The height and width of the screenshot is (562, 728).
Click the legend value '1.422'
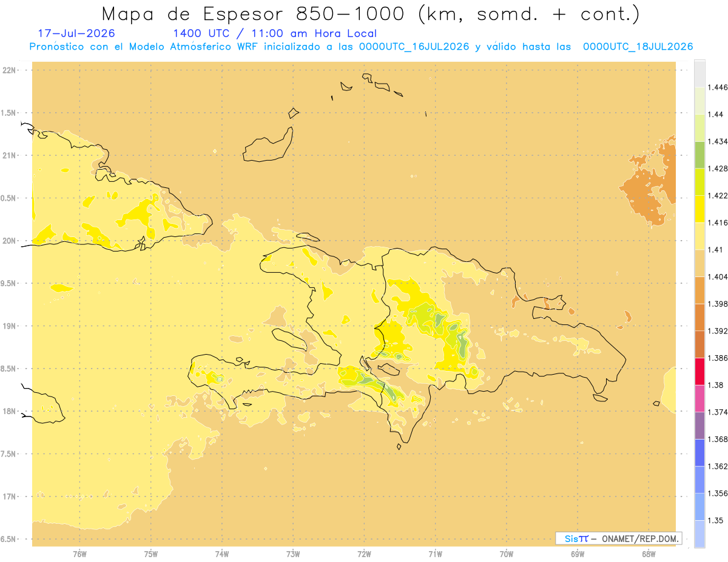tap(718, 195)
